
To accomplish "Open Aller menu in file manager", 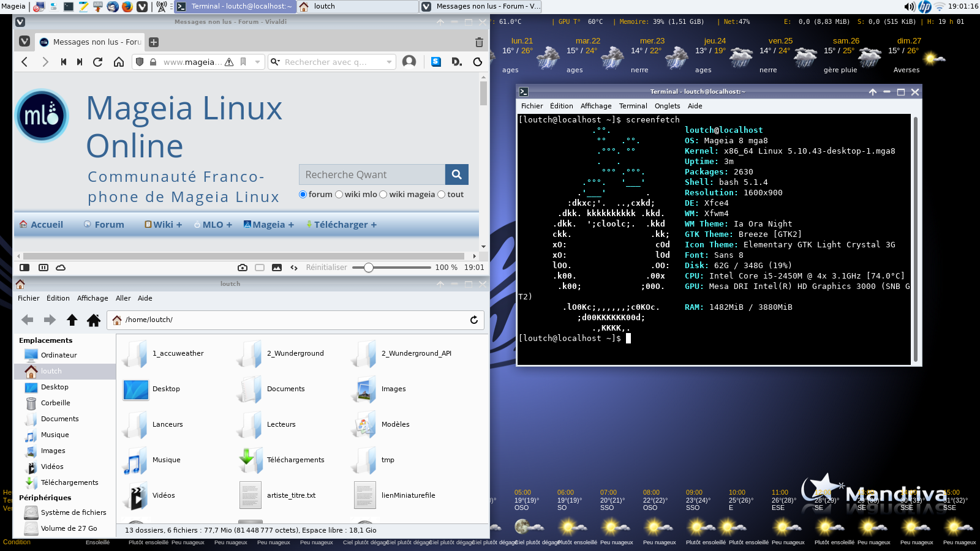I will [x=123, y=298].
